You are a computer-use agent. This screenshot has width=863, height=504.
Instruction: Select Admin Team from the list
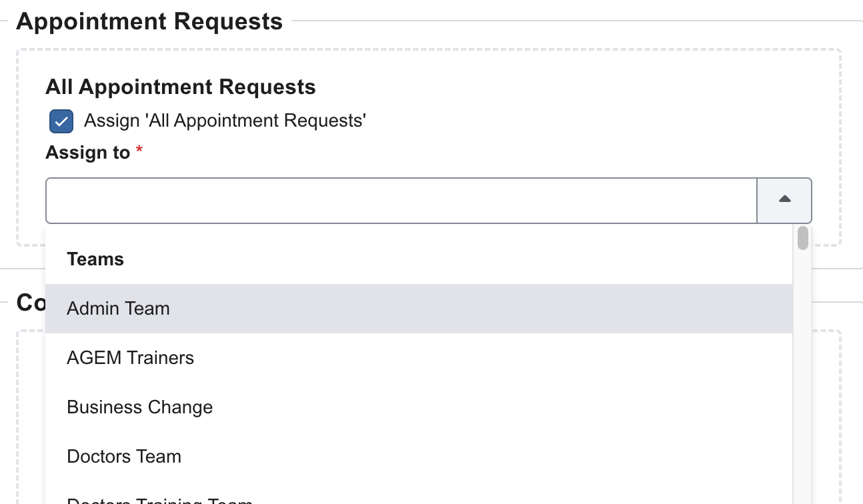coord(118,309)
